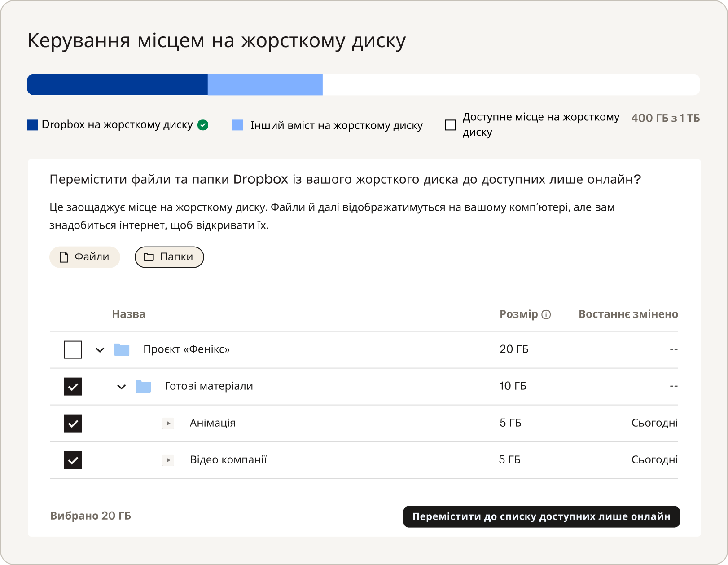Collapse the Готові матеріали folder chevron
728x565 pixels.
[x=122, y=387]
